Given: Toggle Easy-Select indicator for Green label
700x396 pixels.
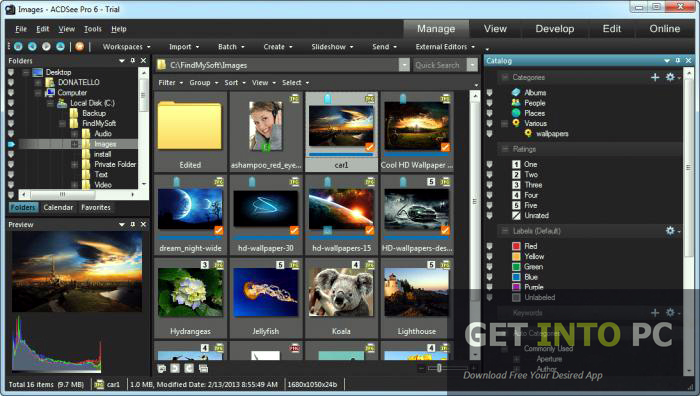Looking at the screenshot, I should [x=490, y=267].
